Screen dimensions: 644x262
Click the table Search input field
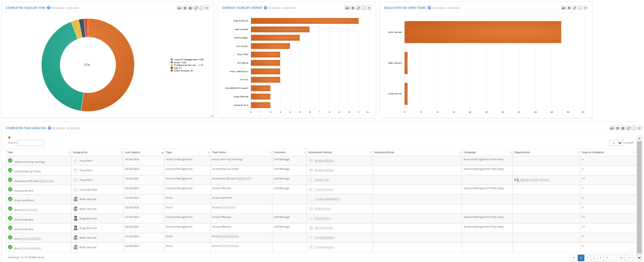(30, 143)
